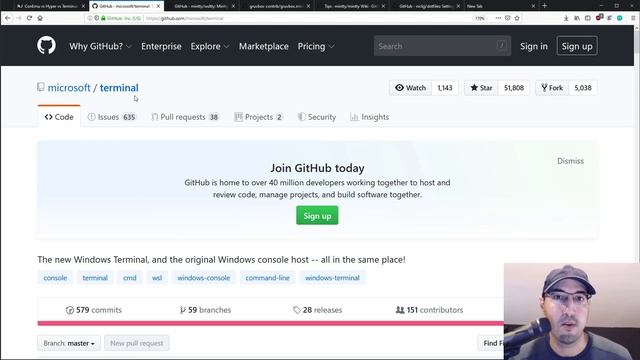Open Marketplace menu link
Viewport: 640px width, 360px height.
pos(264,46)
